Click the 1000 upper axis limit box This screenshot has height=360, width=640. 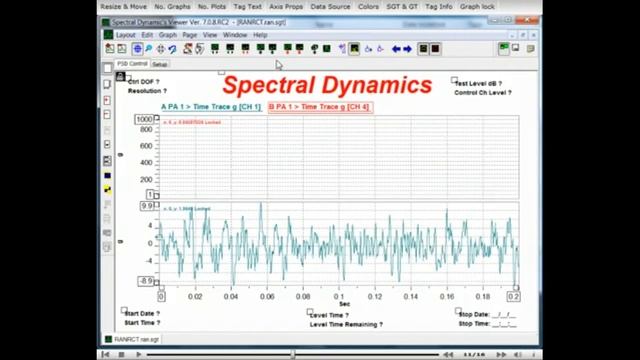(144, 119)
